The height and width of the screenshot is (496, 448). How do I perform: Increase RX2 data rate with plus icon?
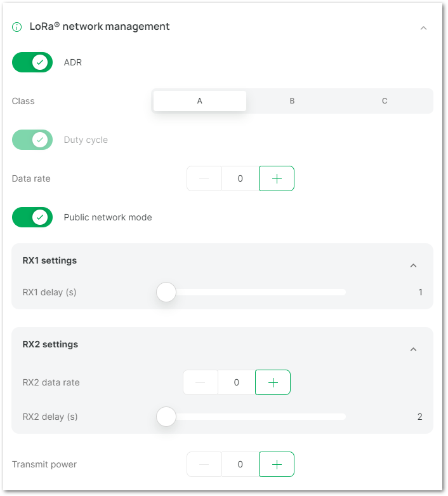click(x=272, y=382)
